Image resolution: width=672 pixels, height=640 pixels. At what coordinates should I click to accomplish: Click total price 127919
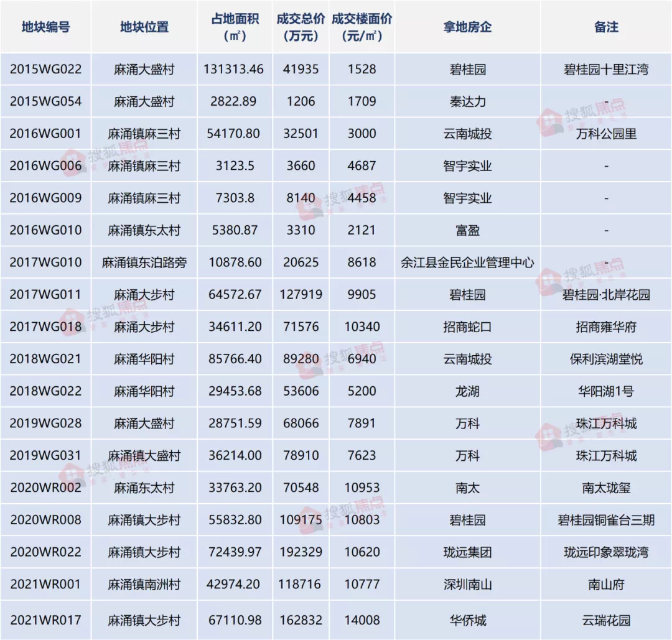click(301, 295)
